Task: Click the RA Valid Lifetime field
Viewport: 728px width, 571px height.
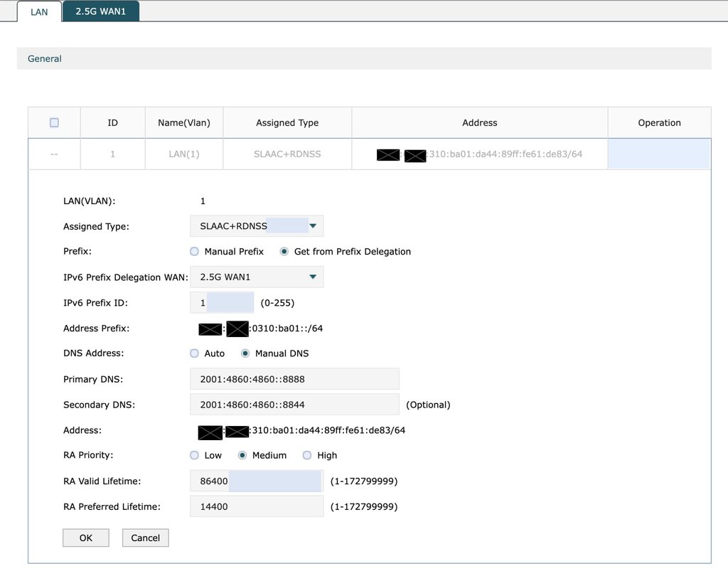Action: click(256, 481)
